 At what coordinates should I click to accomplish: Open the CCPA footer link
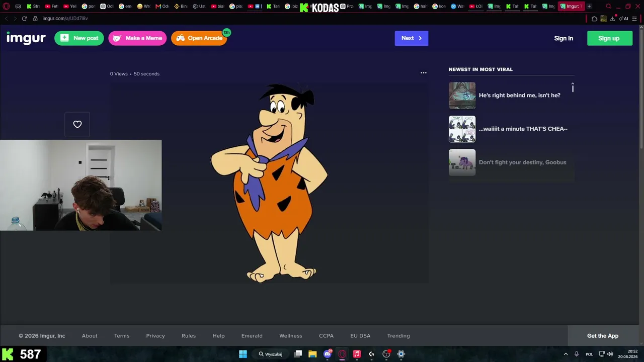[x=326, y=336]
